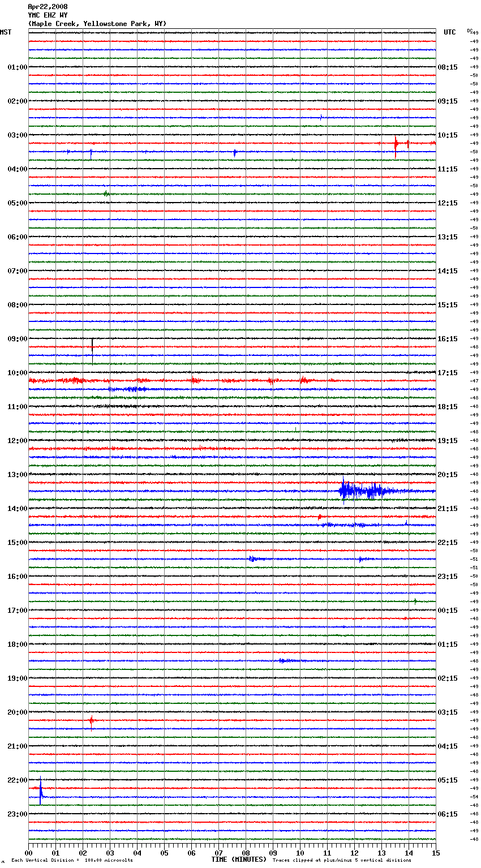Image resolution: width=481 pixels, height=868 pixels.
Task: Click the green burst after 04:00 MST
Action: 106,194
